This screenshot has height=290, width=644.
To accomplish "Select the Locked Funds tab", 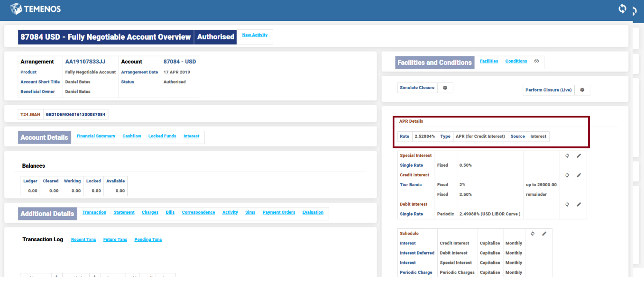I will coord(162,136).
